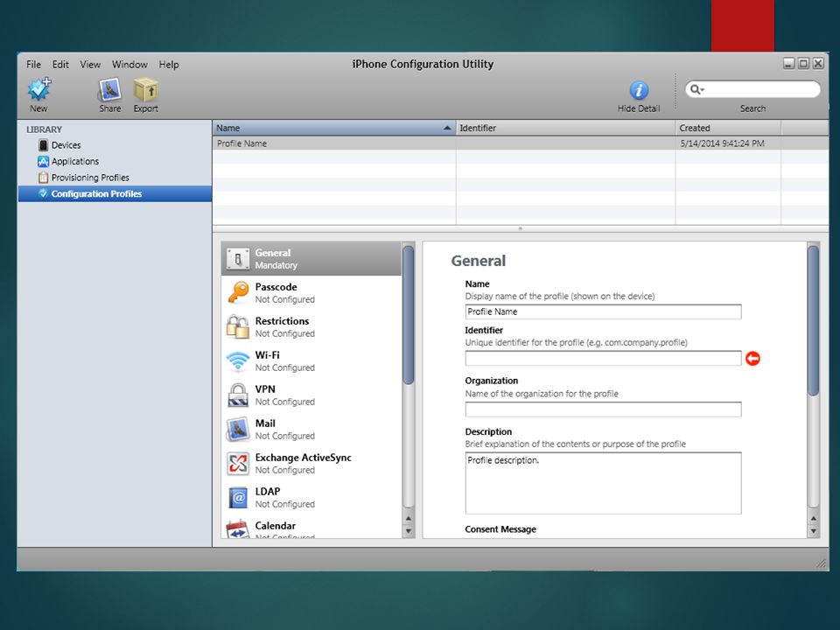The width and height of the screenshot is (840, 630).
Task: Click the Export box icon
Action: point(145,89)
